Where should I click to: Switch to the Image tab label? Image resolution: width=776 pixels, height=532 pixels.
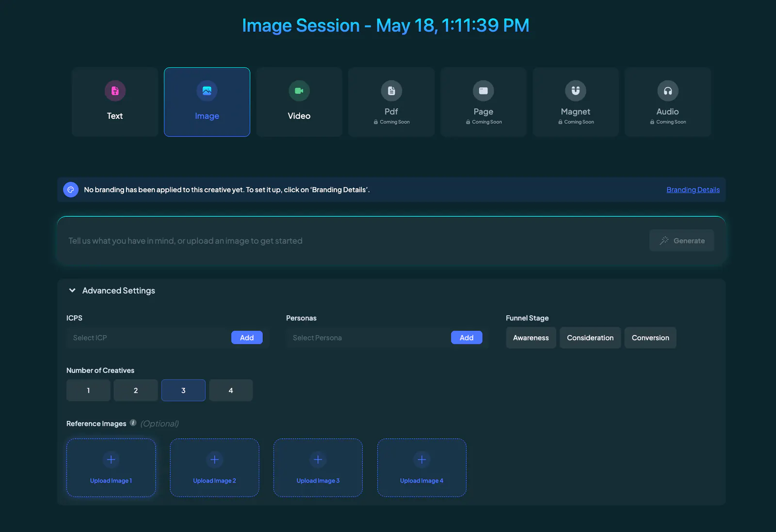(x=207, y=116)
